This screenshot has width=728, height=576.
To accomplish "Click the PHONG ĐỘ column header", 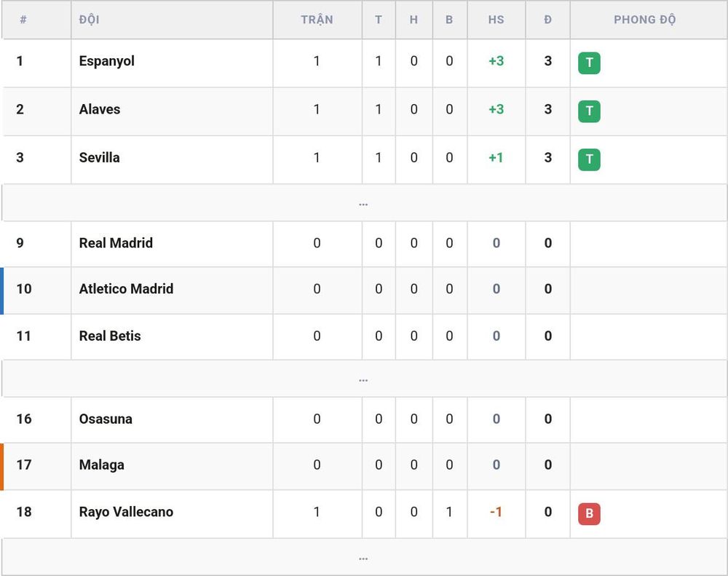I will click(x=645, y=20).
